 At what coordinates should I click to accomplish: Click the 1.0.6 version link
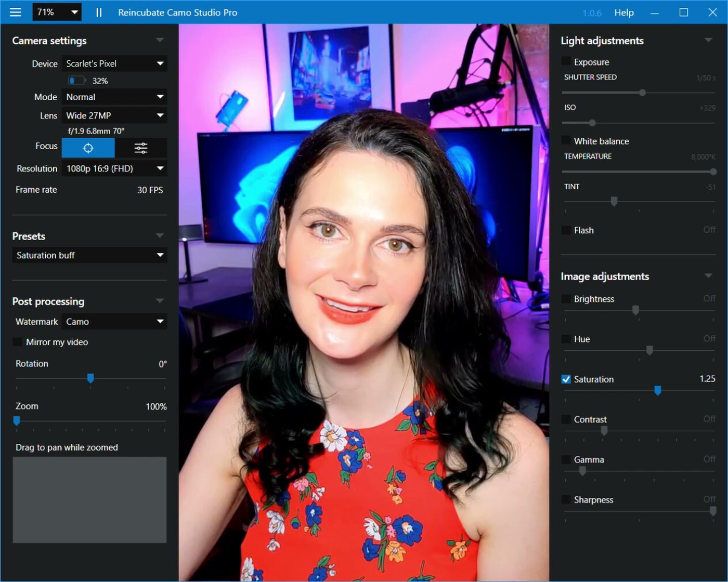(x=592, y=13)
